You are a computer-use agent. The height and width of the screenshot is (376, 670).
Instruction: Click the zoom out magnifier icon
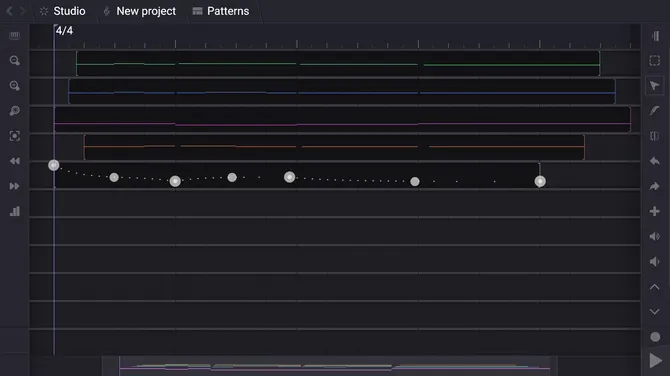[x=15, y=61]
